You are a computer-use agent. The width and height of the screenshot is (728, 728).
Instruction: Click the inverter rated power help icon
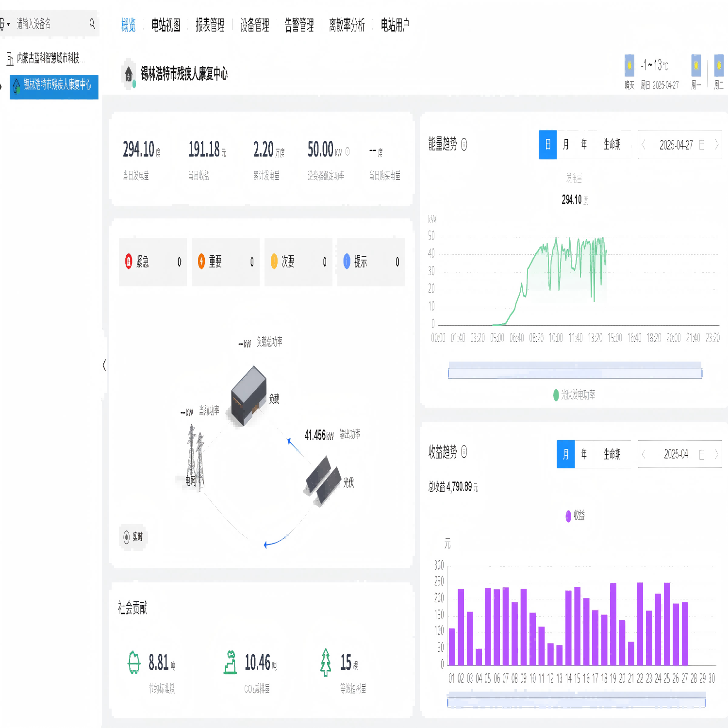tap(347, 151)
